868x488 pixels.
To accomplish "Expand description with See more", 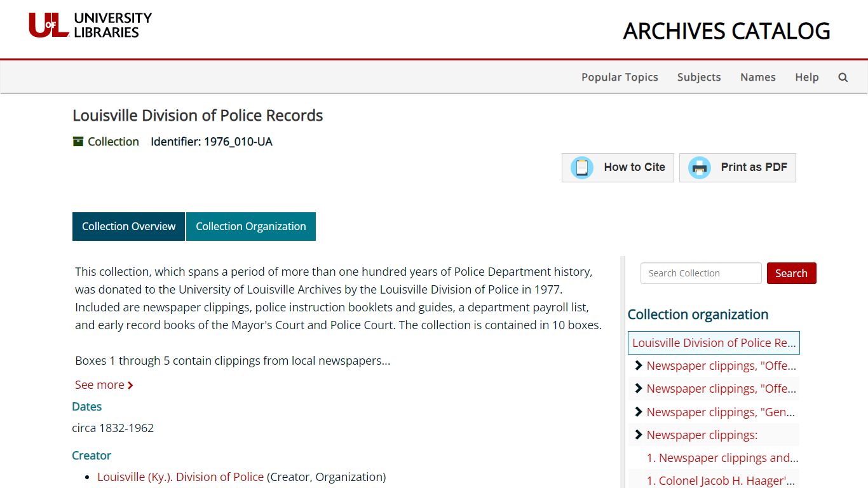I will 104,384.
